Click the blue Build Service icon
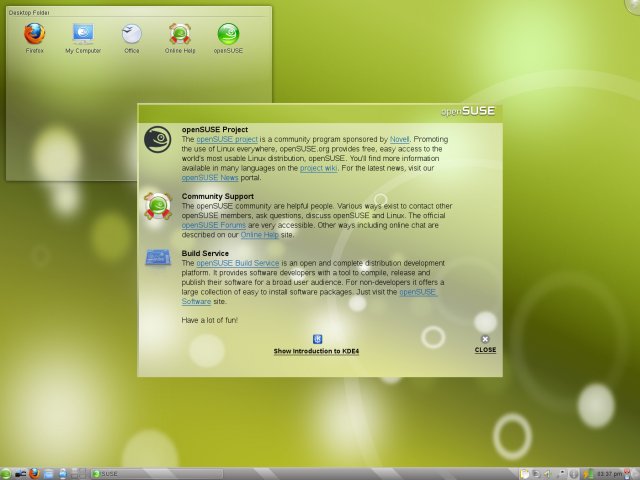 (158, 258)
